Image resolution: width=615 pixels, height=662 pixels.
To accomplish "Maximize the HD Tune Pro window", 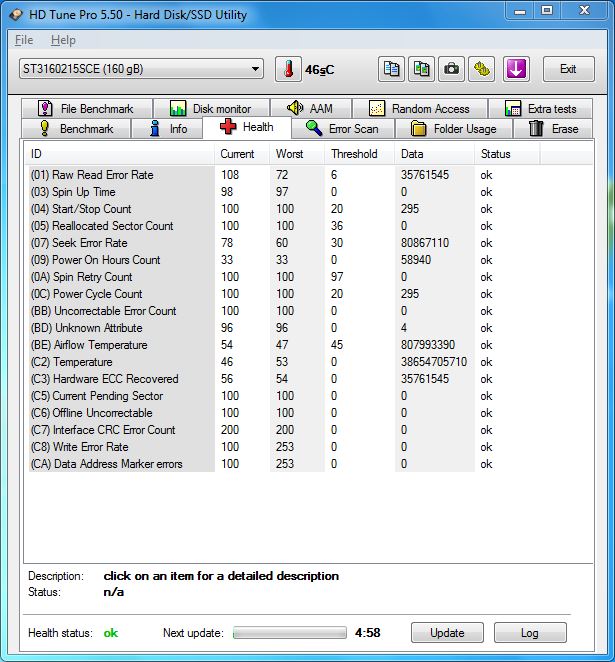I will (x=547, y=11).
